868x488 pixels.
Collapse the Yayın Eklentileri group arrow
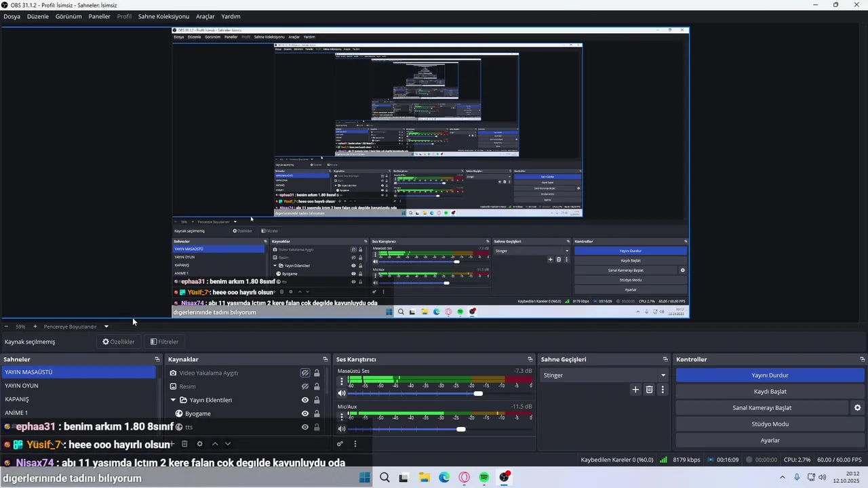click(x=174, y=400)
